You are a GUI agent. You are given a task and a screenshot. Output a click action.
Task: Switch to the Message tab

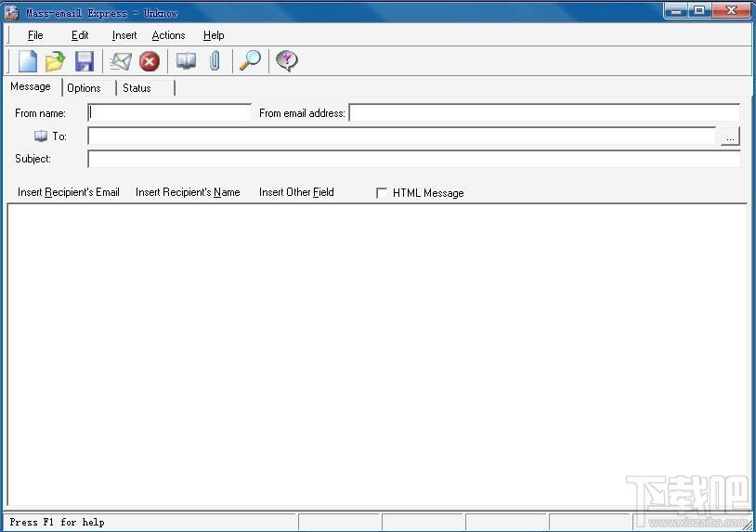pyautogui.click(x=31, y=86)
